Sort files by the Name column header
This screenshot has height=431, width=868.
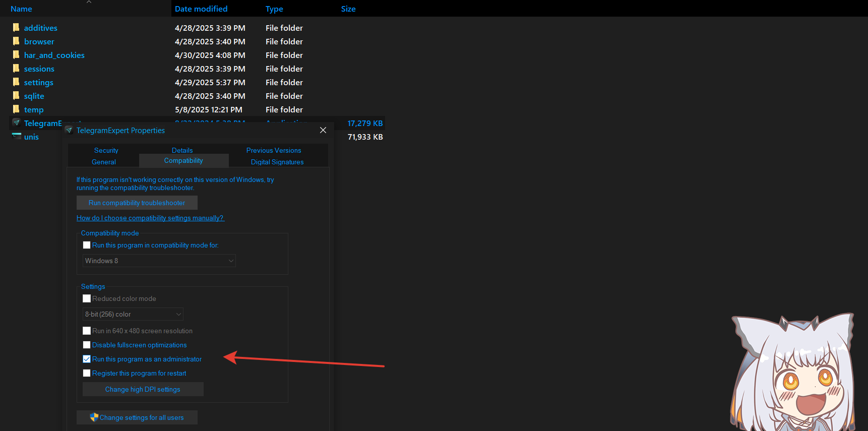click(x=21, y=9)
